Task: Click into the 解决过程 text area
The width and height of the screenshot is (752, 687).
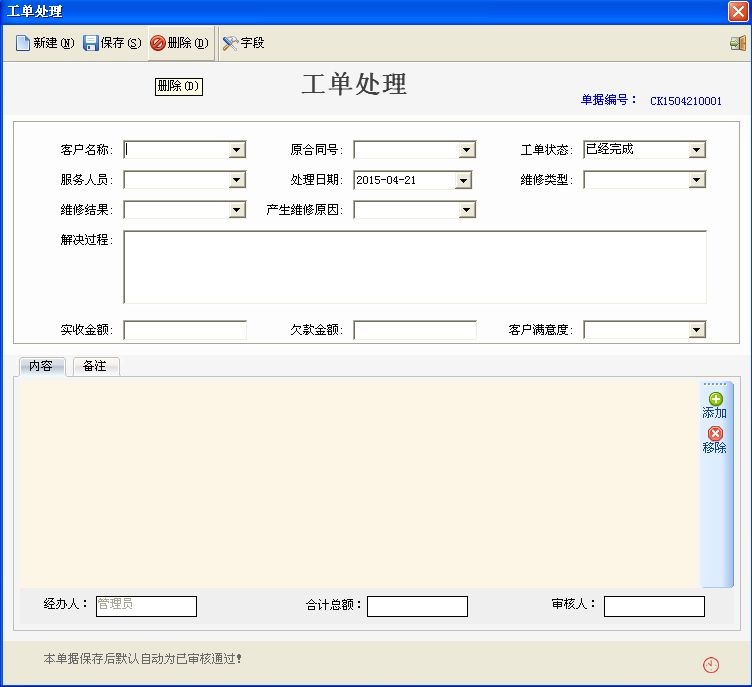Action: [x=415, y=267]
